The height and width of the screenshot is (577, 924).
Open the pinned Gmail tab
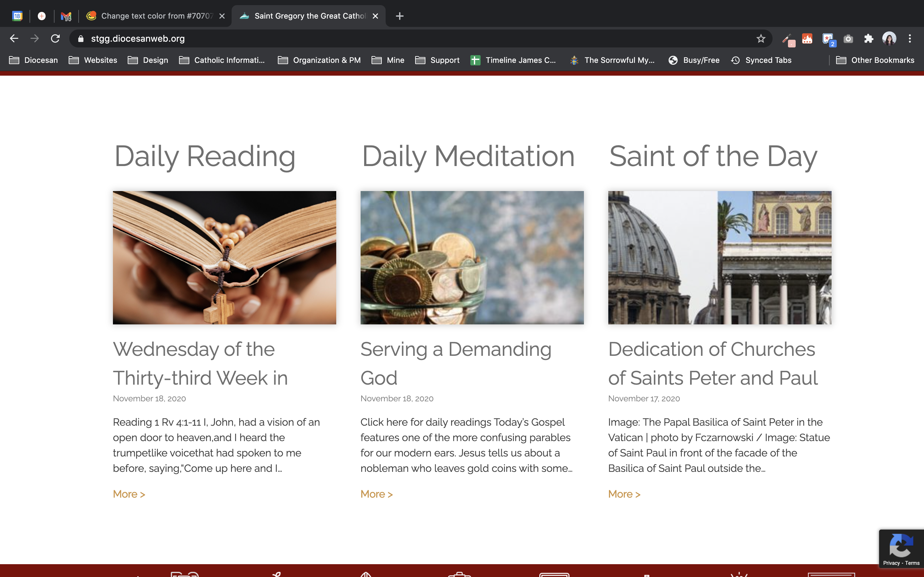pos(66,16)
